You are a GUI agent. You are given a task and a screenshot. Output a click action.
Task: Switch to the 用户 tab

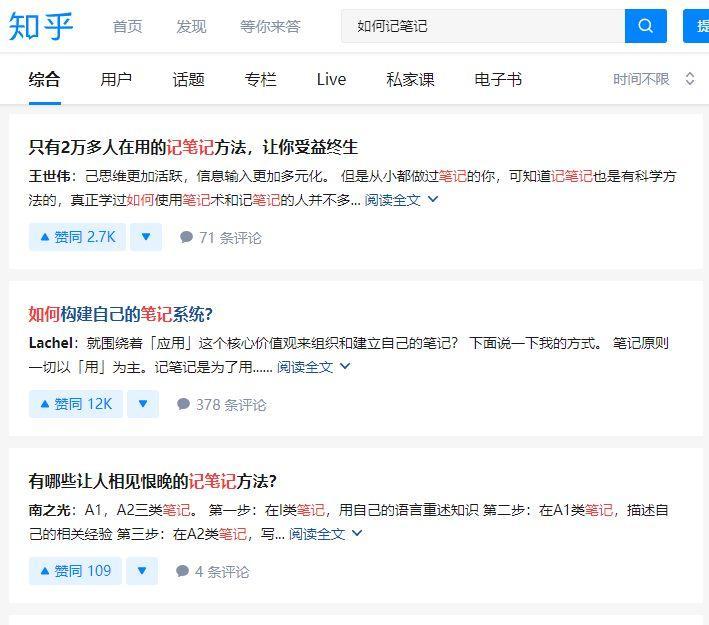[x=116, y=79]
